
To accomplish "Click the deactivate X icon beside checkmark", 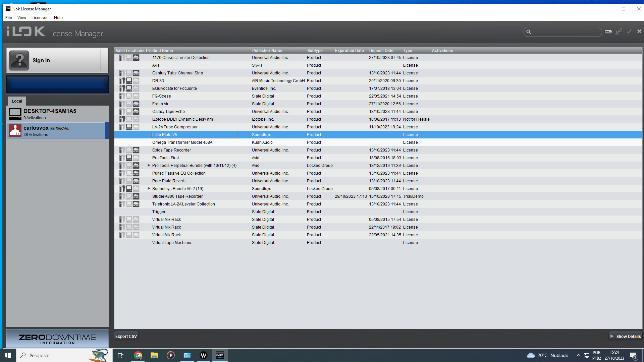I will (x=639, y=32).
